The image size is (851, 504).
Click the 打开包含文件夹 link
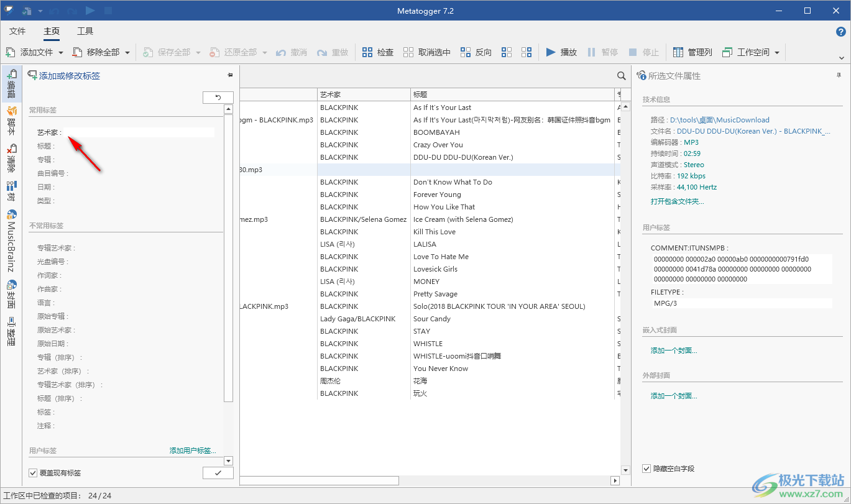point(677,201)
